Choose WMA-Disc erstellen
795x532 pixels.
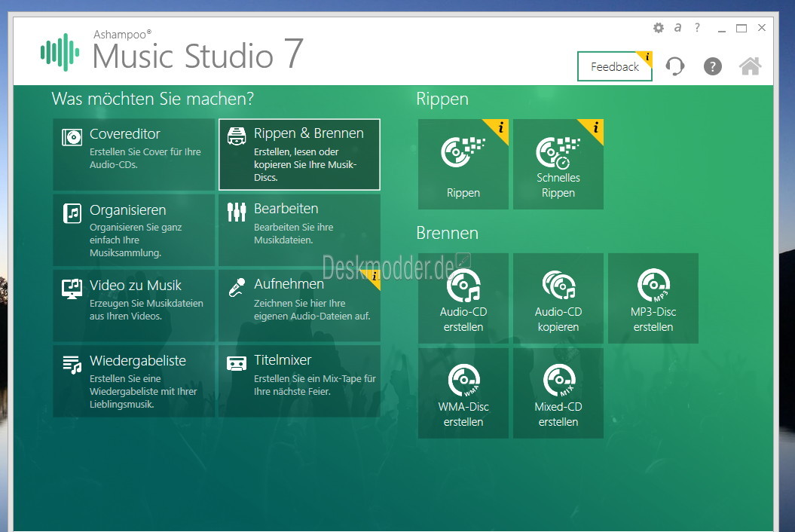(x=463, y=393)
